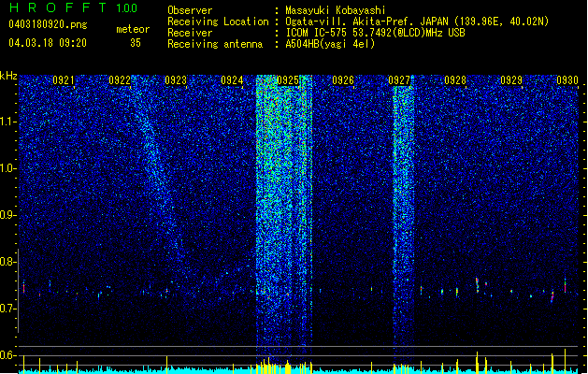Select the Ogata-vill. Akita-Pref. JAPAN location text
The height and width of the screenshot is (374, 588).
click(x=417, y=22)
